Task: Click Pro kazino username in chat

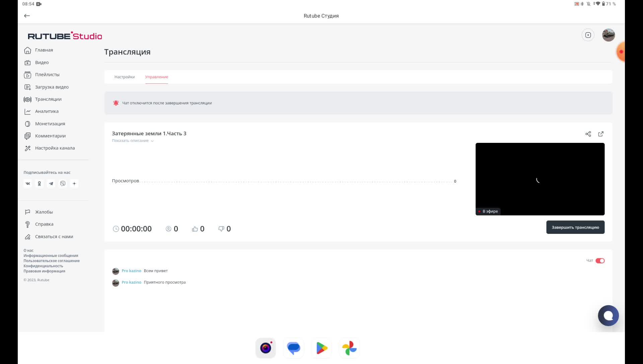Action: click(131, 271)
